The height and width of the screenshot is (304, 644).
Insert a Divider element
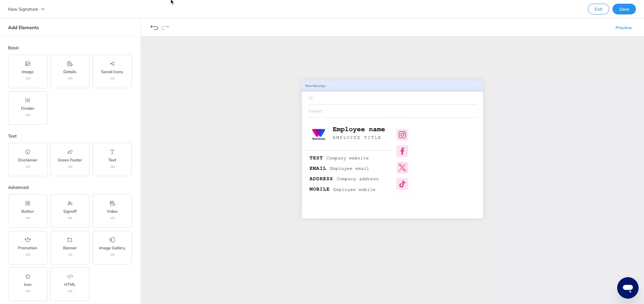click(28, 108)
